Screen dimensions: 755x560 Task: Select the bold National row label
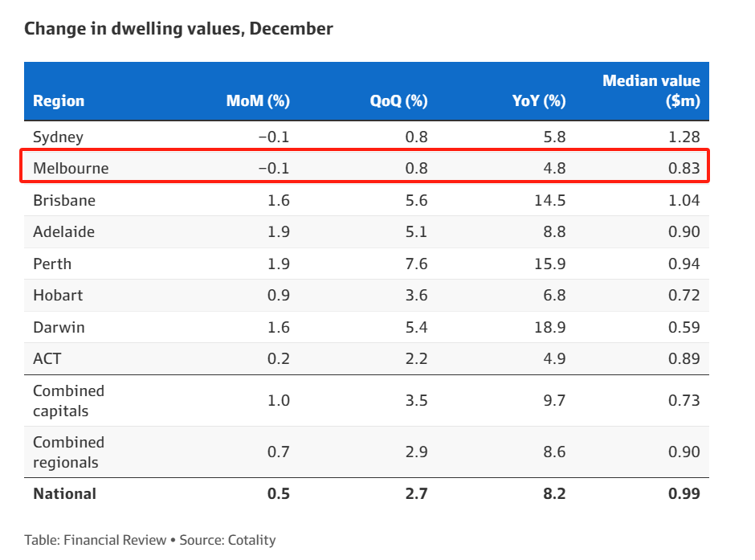(x=64, y=493)
